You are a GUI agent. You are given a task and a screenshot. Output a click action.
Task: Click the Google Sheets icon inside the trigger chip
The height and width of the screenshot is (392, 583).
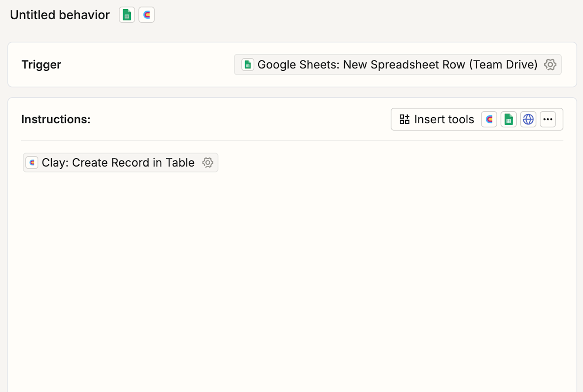click(248, 65)
